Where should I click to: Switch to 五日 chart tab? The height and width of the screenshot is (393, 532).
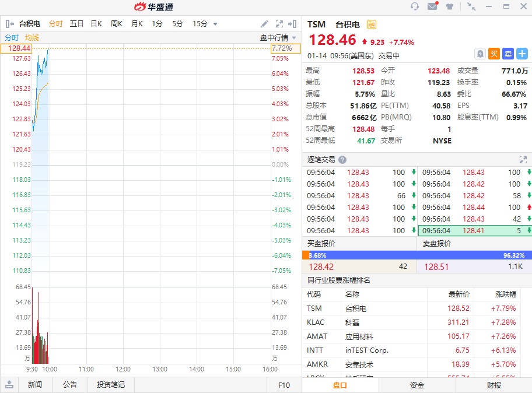tap(76, 24)
